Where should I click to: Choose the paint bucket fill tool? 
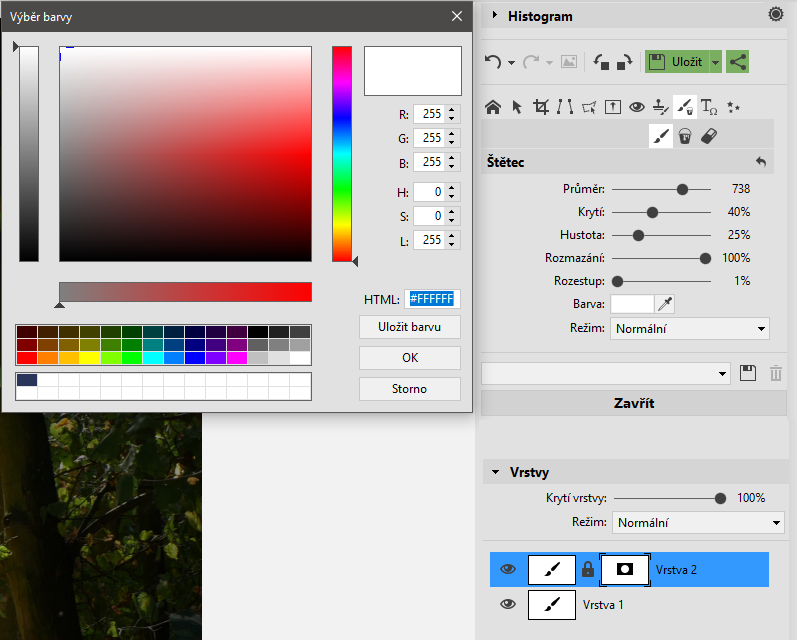coord(685,136)
